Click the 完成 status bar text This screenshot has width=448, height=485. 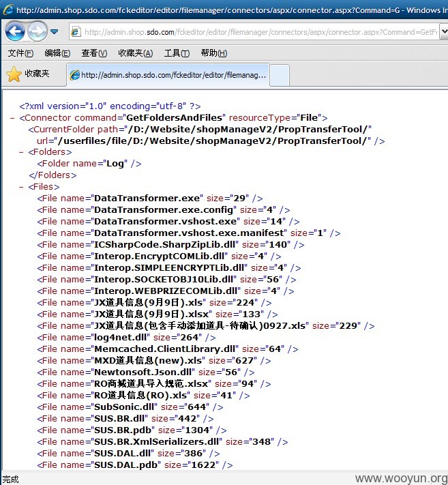(x=10, y=480)
